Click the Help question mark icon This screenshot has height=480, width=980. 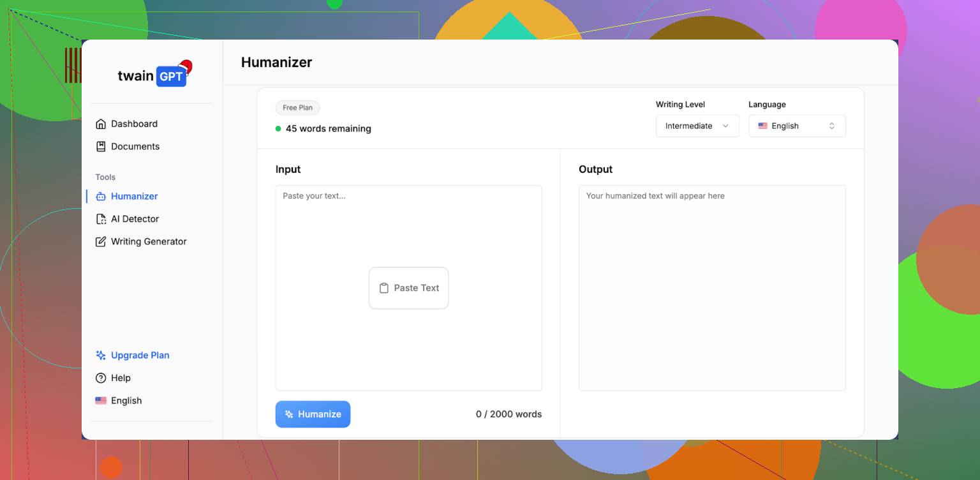101,378
